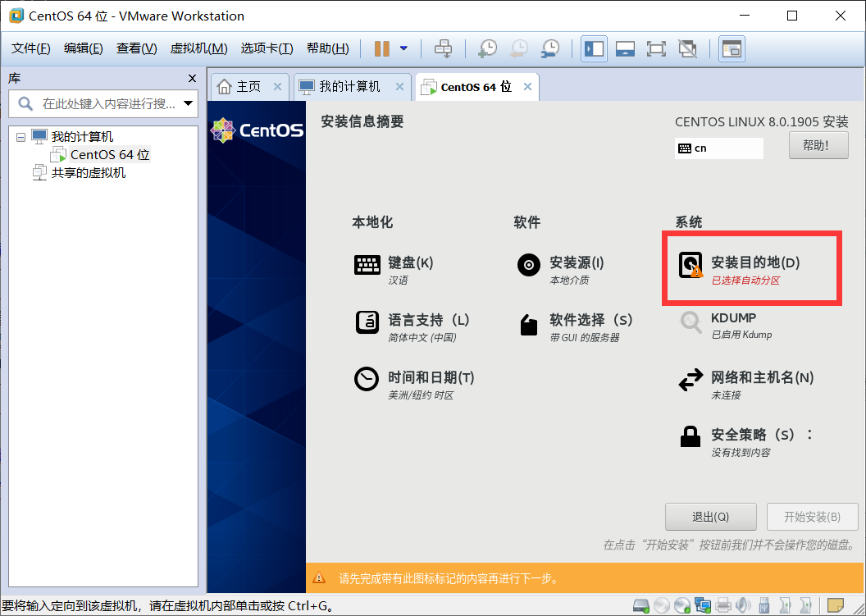Collapse the 我的计算机 tree node
The image size is (866, 616).
(21, 136)
